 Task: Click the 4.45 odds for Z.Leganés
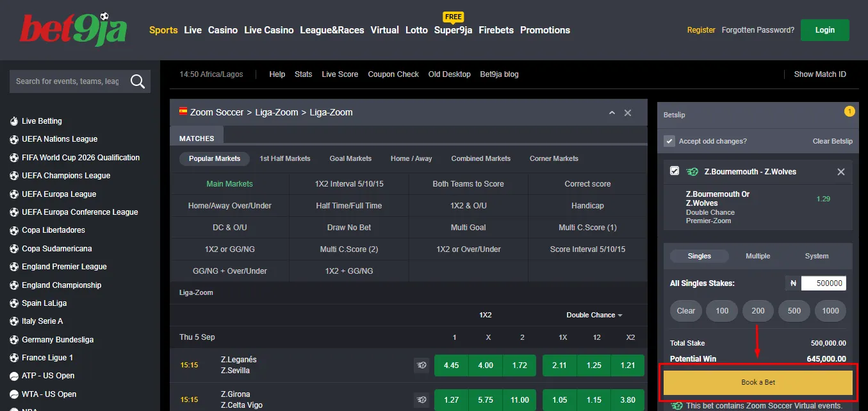(451, 365)
